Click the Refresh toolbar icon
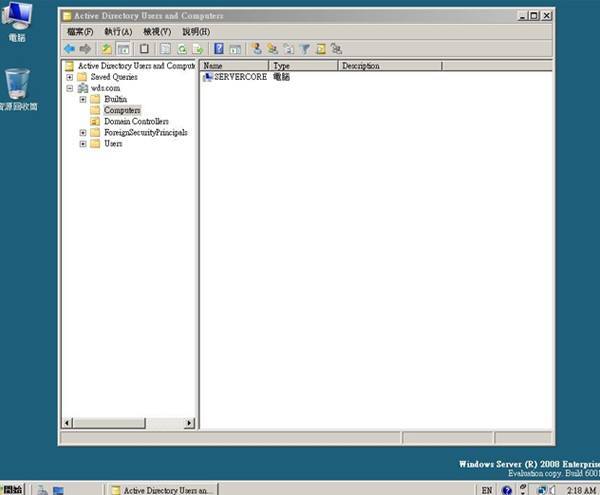The height and width of the screenshot is (495, 600). pyautogui.click(x=182, y=48)
